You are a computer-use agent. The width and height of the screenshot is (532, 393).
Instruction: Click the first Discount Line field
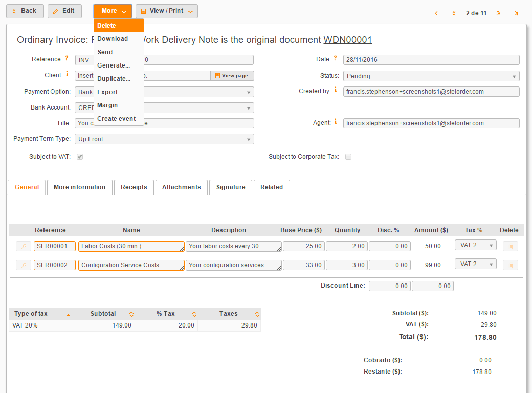390,286
